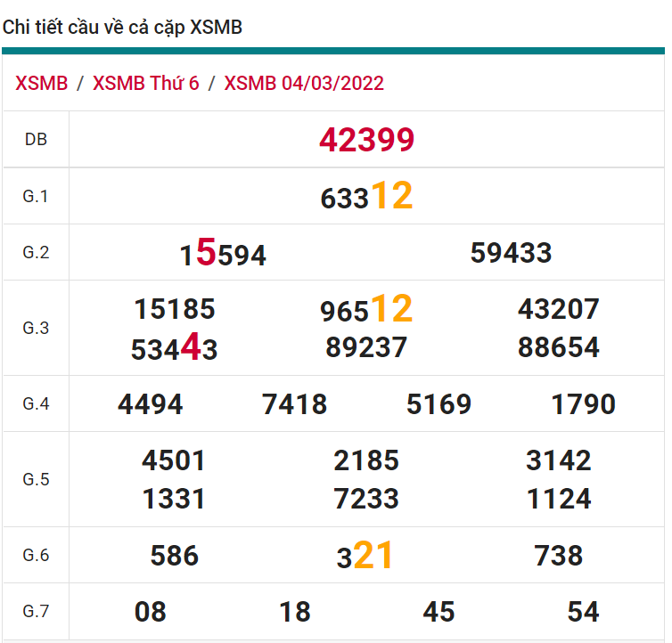Select the G.2 number 59433
Screen dimensions: 672x643
(x=511, y=253)
